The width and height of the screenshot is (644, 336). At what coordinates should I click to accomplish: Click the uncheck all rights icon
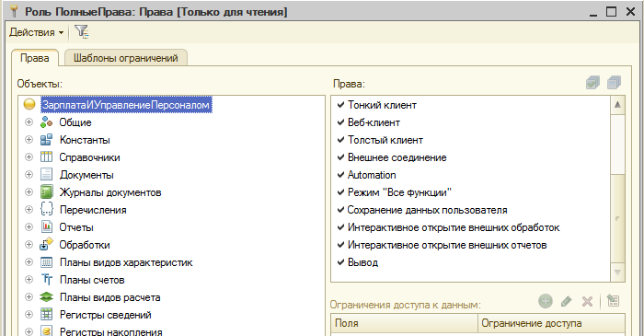point(614,83)
